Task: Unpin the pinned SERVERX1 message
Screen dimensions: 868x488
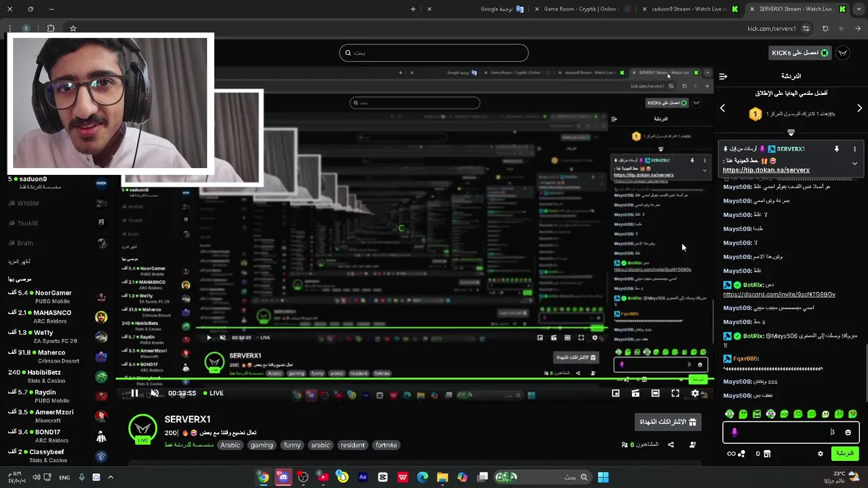Action: (x=837, y=149)
